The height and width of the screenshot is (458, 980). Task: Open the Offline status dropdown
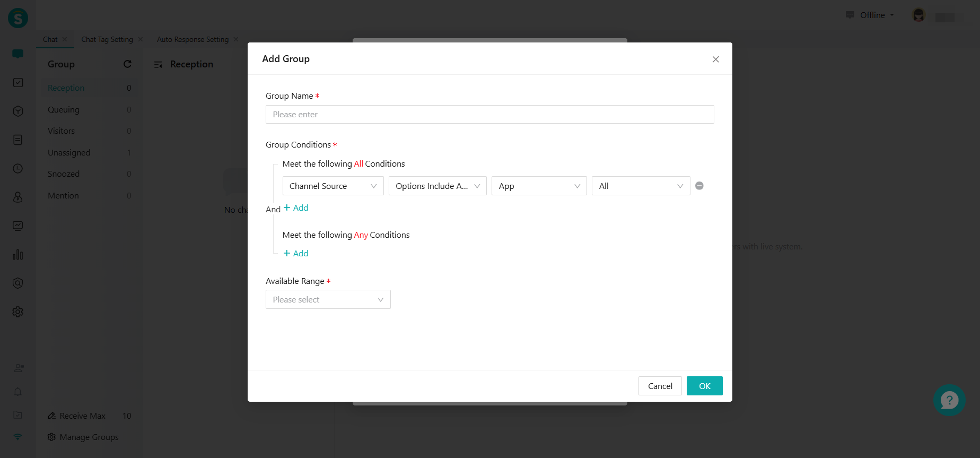coord(872,15)
